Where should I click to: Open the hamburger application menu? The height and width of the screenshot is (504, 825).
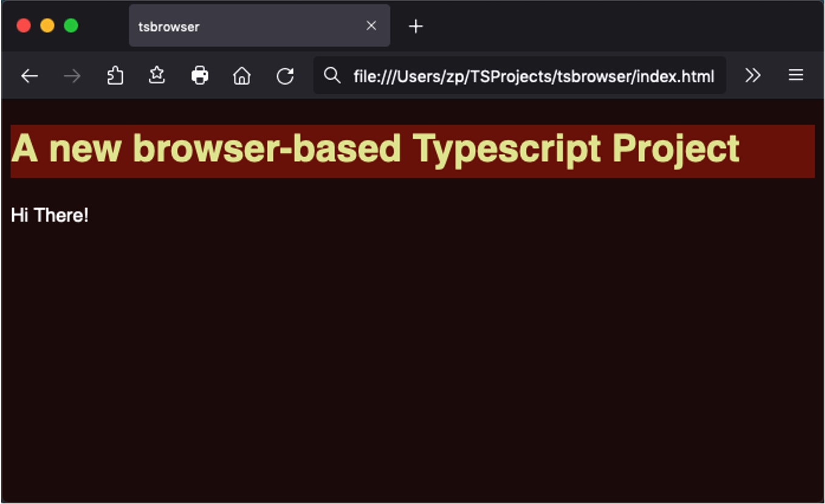(795, 75)
